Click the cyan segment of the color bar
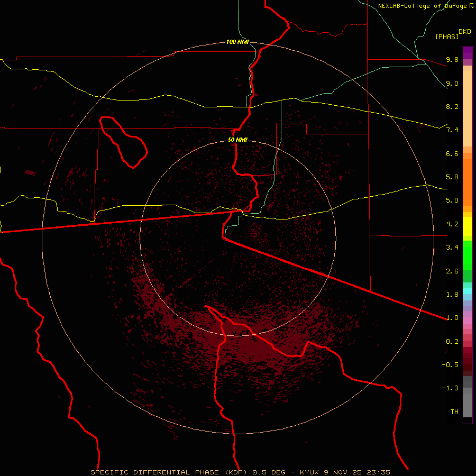The image size is (476, 476). tap(467, 291)
